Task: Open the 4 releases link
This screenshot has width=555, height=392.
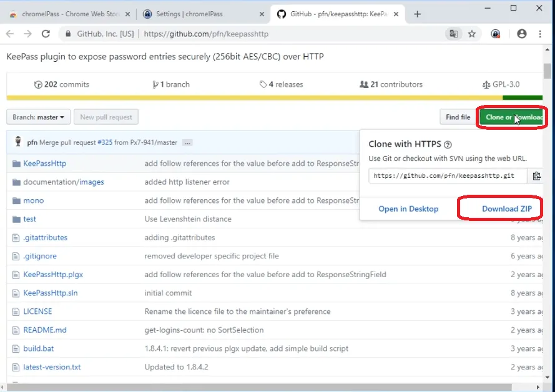Action: point(282,84)
